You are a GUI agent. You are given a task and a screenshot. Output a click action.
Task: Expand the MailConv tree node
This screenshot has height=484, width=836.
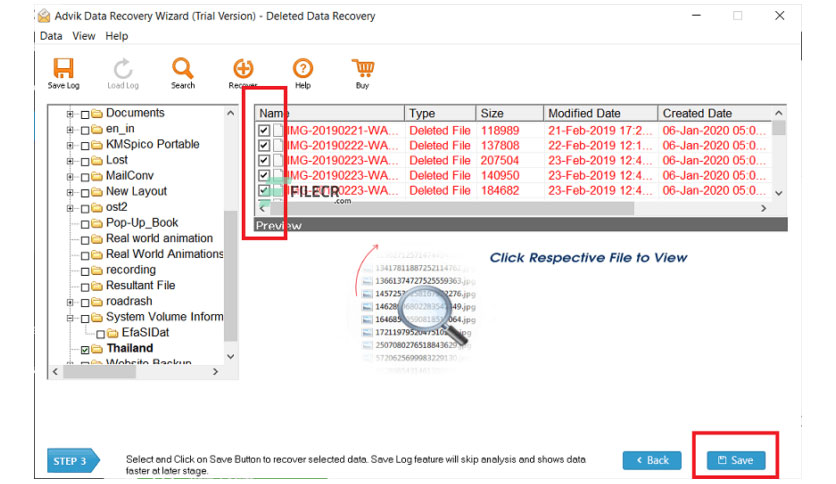coord(70,176)
